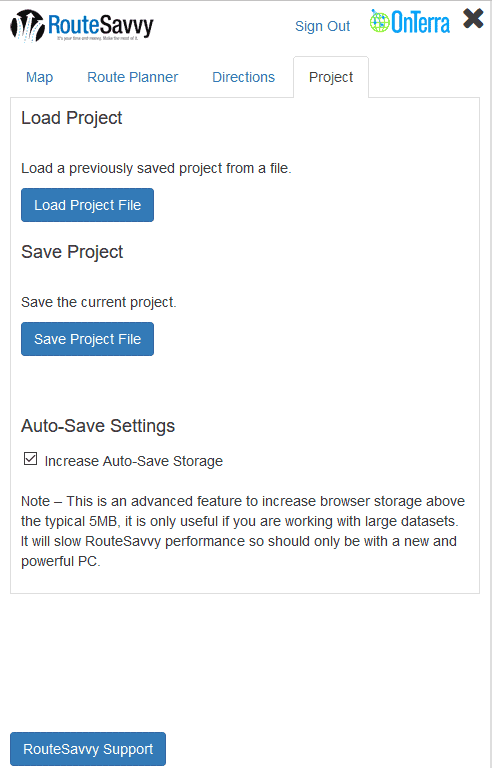Screen dimensions: 492x768
Task: Open the Route Planner tab
Action: 133,77
